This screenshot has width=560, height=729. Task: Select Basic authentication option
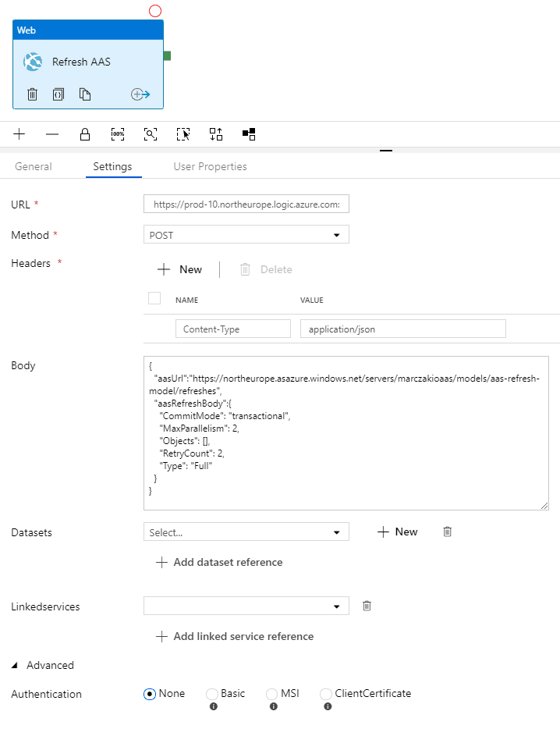[212, 694]
